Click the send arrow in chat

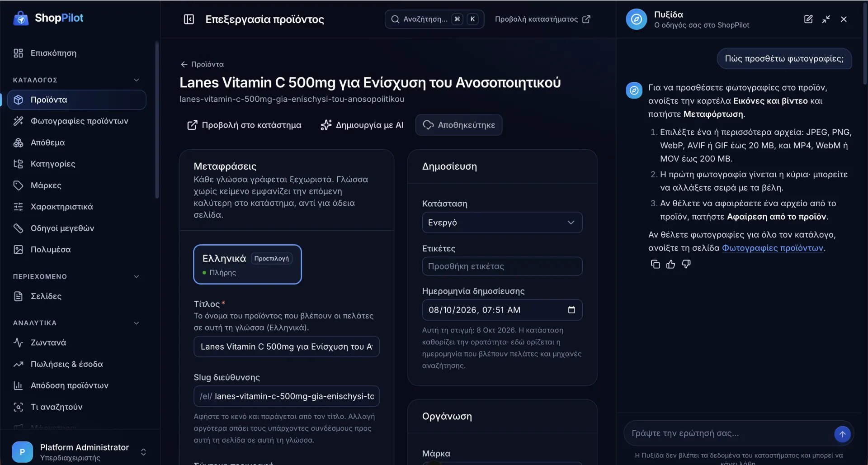tap(842, 434)
